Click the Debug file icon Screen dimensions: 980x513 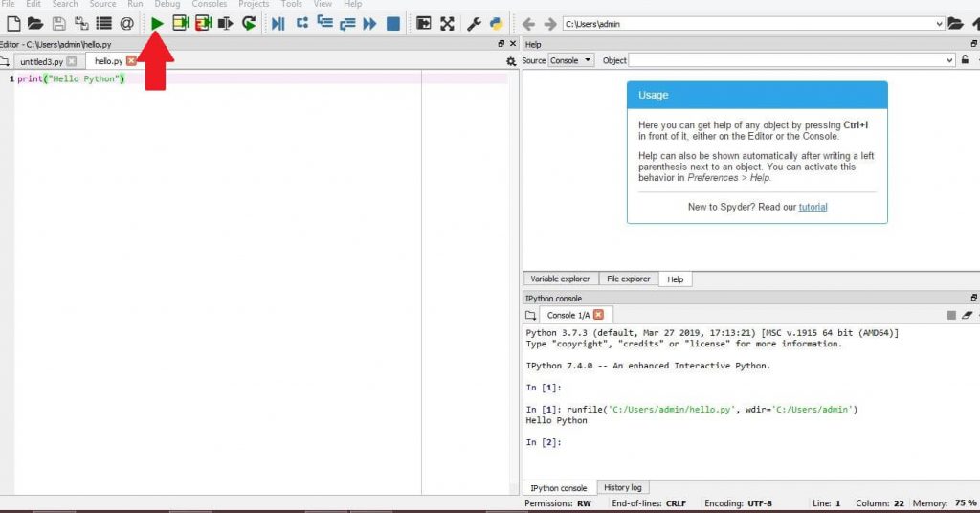pos(278,23)
